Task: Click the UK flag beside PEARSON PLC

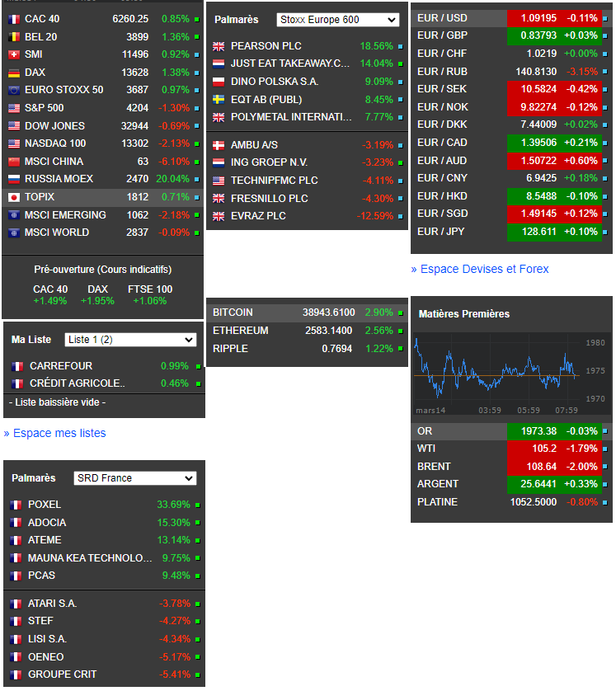Action: (219, 46)
